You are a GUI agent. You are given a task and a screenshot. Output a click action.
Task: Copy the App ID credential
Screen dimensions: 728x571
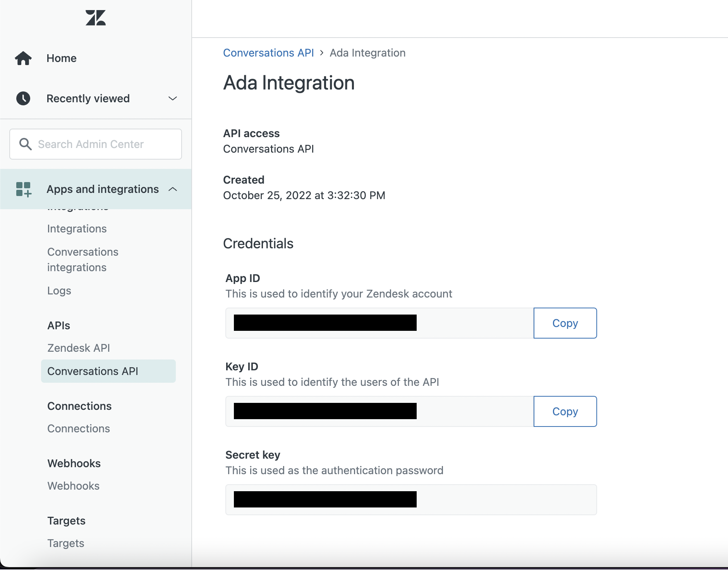(565, 323)
